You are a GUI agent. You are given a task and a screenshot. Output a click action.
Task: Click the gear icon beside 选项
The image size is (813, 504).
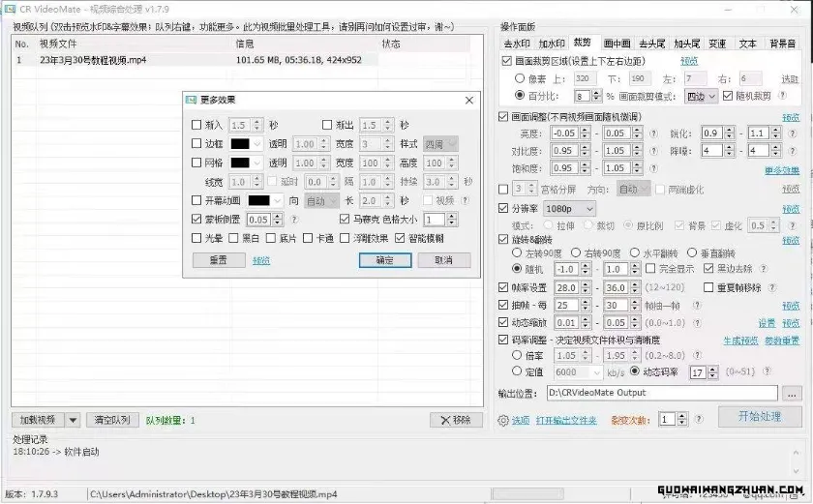[503, 421]
